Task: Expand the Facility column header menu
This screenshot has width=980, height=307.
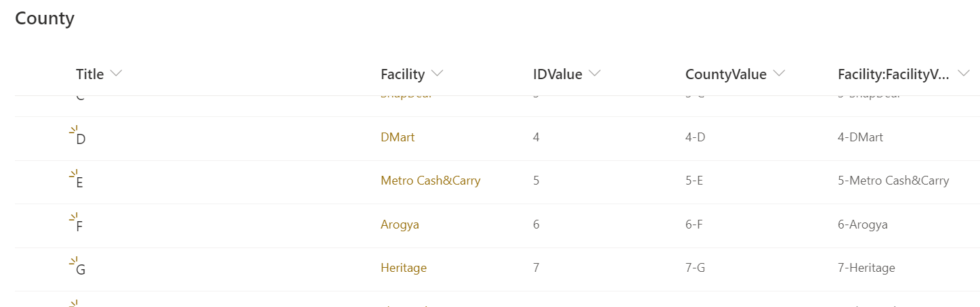Action: tap(437, 74)
